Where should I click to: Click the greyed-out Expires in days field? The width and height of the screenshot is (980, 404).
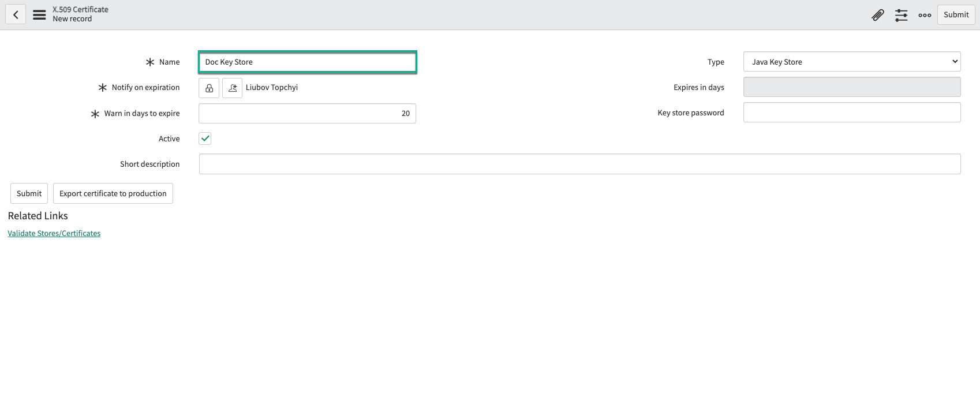click(x=851, y=87)
